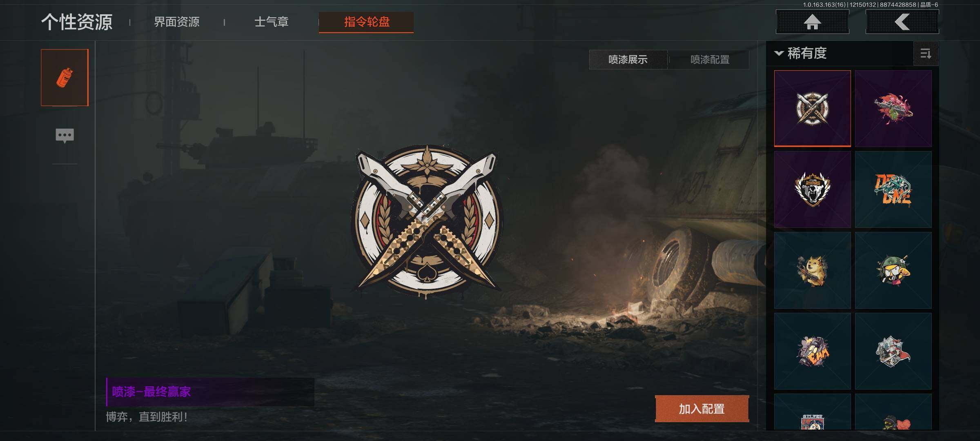Expand the 稀有度 rarity filter dropdown

click(x=801, y=53)
